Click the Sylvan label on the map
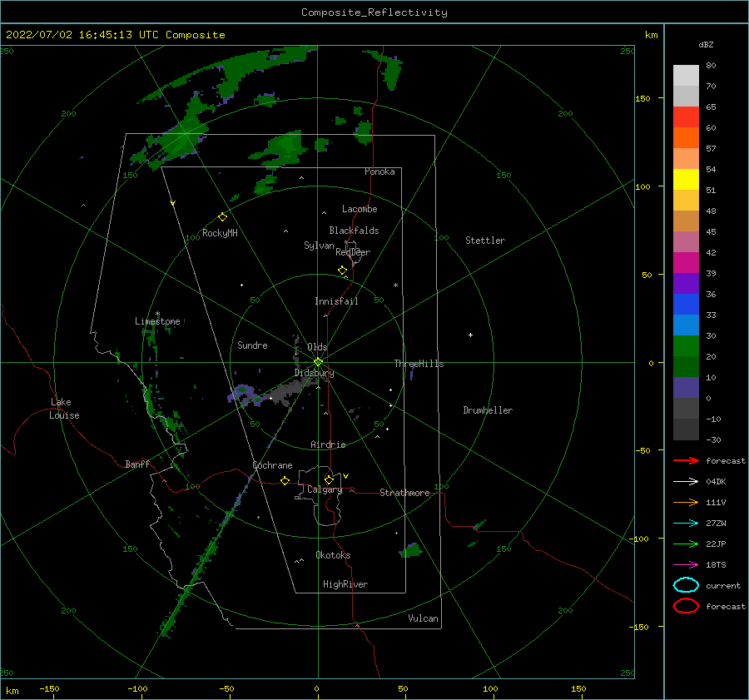The height and width of the screenshot is (700, 749). pos(319,246)
